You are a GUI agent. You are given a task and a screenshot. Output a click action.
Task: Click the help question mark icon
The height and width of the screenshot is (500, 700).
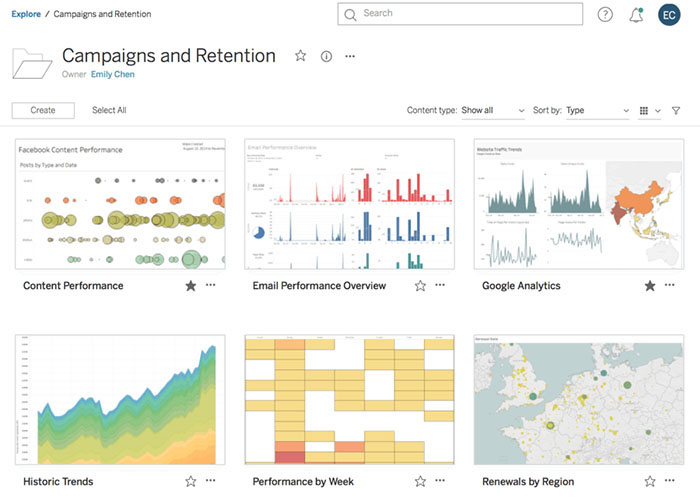pyautogui.click(x=605, y=14)
